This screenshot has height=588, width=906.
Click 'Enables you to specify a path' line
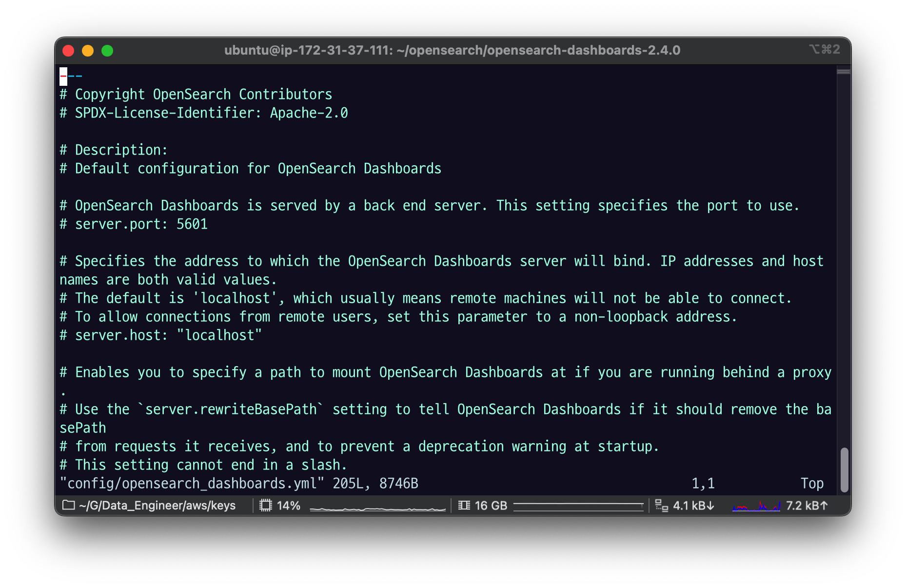coord(446,372)
